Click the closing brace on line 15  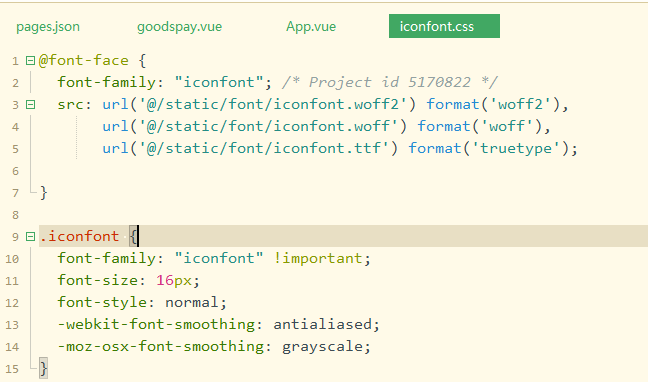coord(43,368)
